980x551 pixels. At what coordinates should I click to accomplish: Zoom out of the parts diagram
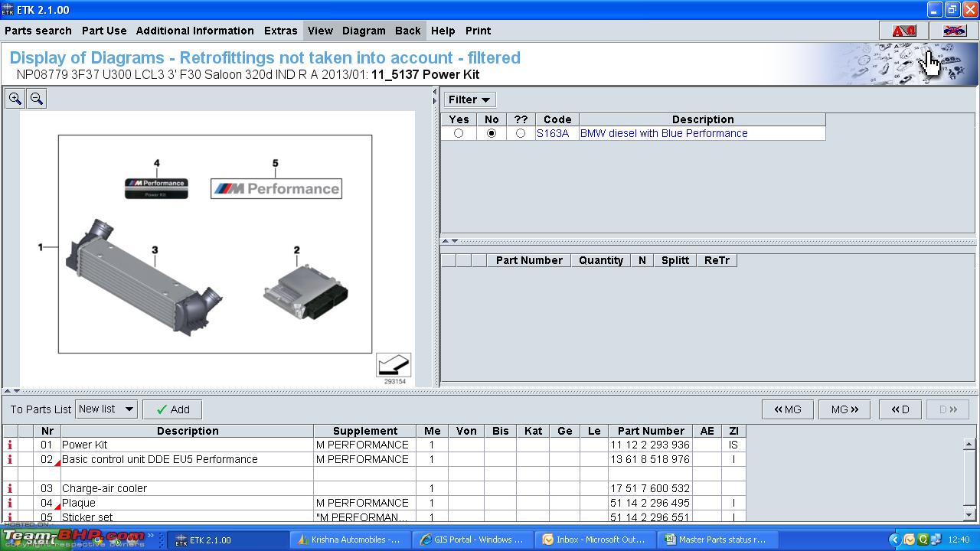point(36,99)
